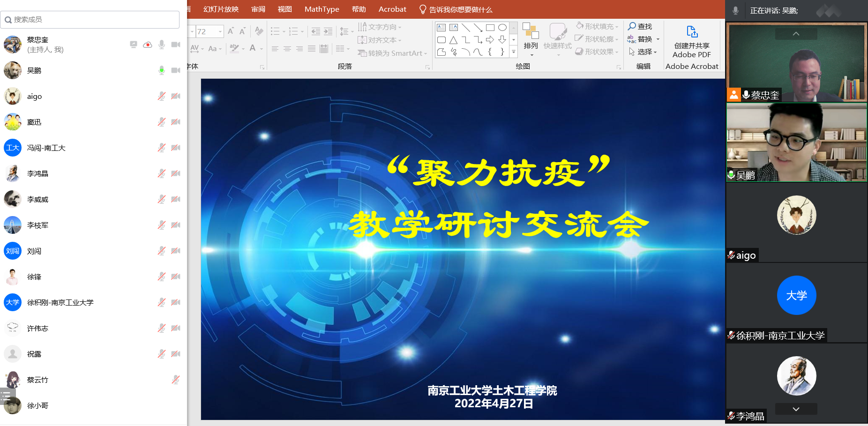Viewport: 868px width, 426px height.
Task: Click 徐积刚-南京工业大学 blue avatar video tile
Action: coord(796,295)
